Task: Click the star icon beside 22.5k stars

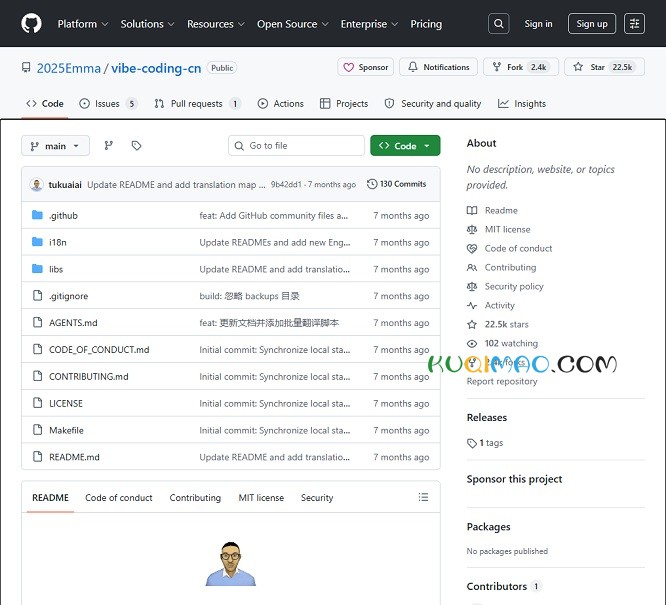Action: (472, 325)
